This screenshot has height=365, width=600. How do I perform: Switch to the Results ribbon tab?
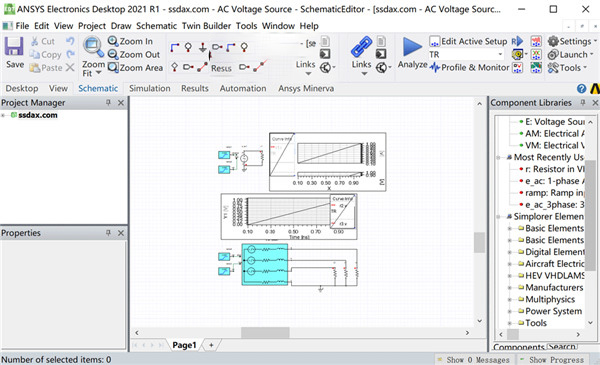pos(195,88)
